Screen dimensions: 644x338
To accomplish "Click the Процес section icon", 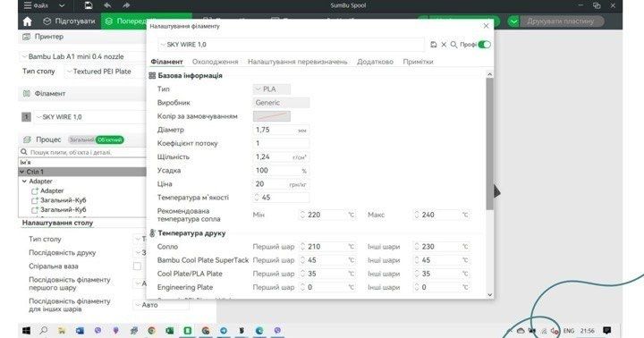I will click(x=27, y=139).
